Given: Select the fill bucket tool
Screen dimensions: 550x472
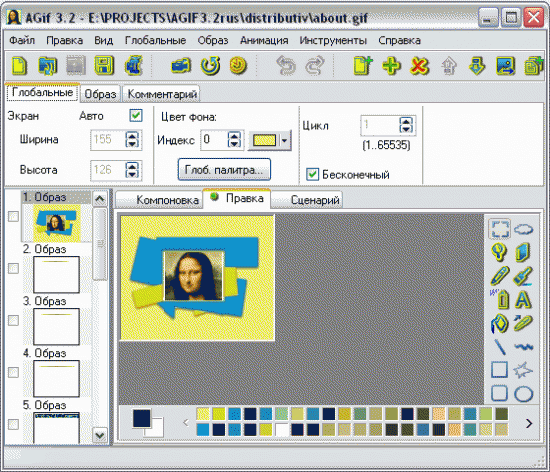Looking at the screenshot, I should click(499, 323).
